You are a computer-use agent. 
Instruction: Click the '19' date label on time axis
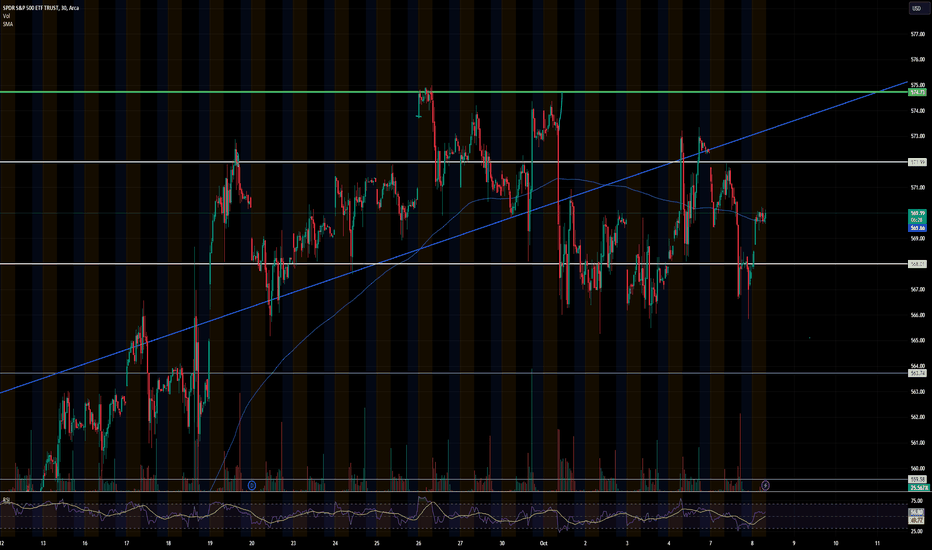tap(210, 543)
